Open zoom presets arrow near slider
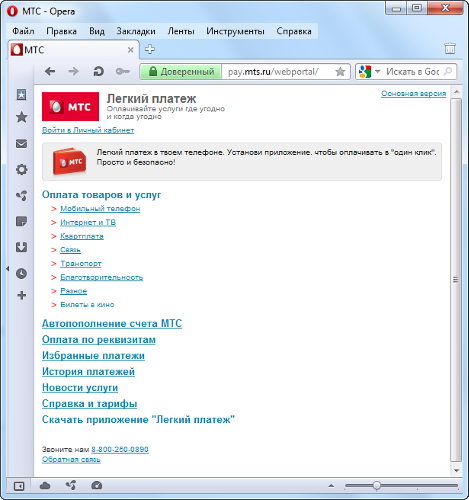The width and height of the screenshot is (469, 500). (x=331, y=486)
